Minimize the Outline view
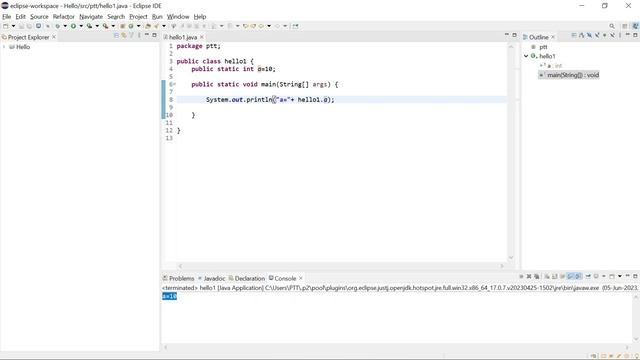 click(628, 35)
